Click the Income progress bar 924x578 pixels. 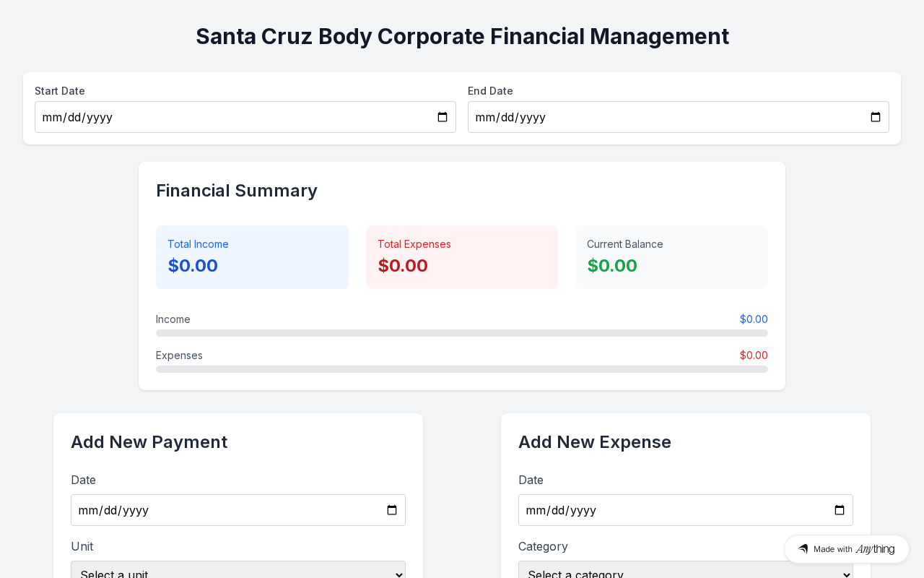462,333
